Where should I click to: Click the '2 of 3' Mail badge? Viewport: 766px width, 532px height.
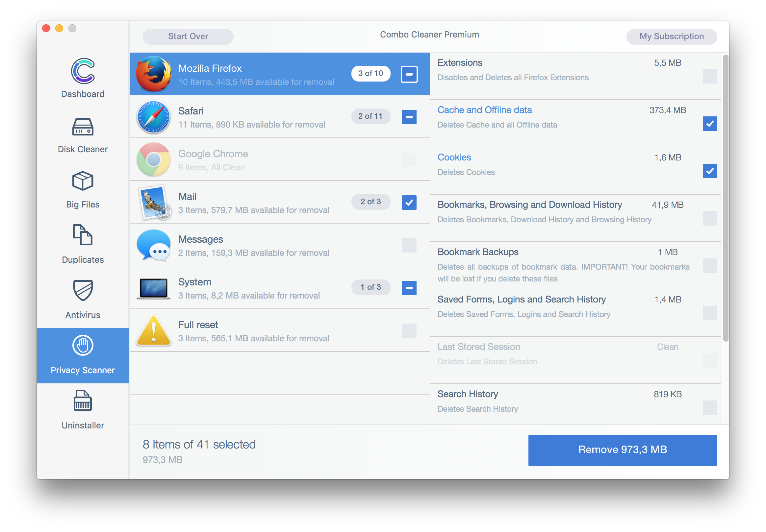coord(371,202)
